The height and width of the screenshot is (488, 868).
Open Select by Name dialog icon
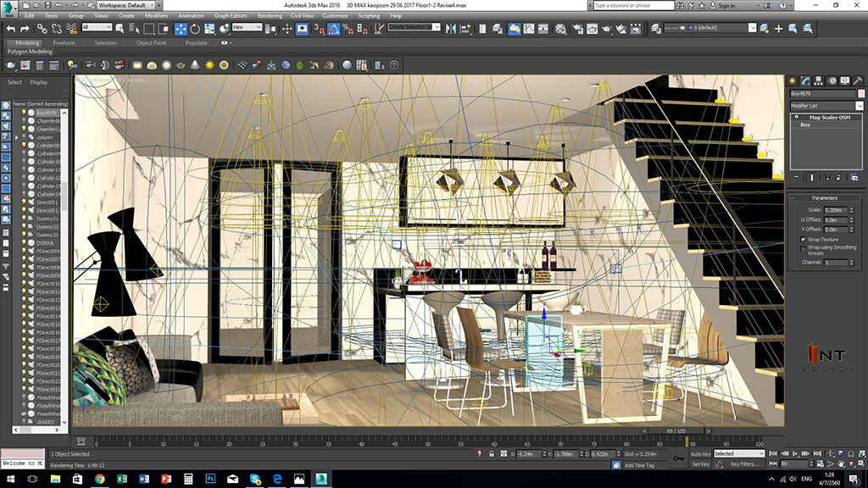click(x=134, y=28)
